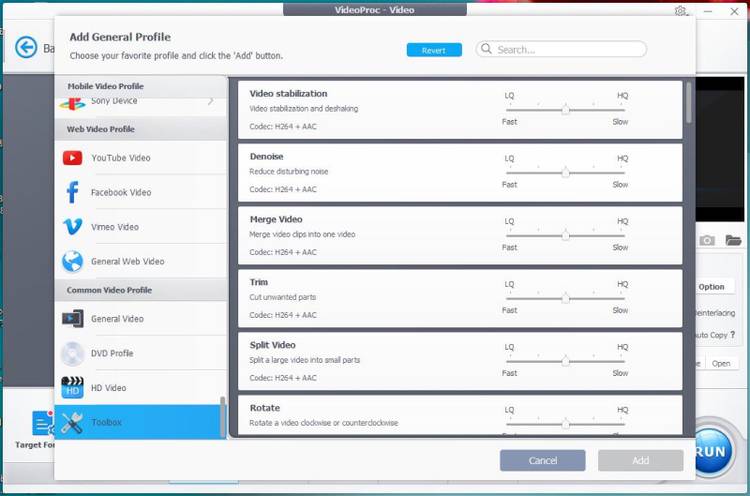
Task: Click the Target Format icon
Action: coord(42,423)
